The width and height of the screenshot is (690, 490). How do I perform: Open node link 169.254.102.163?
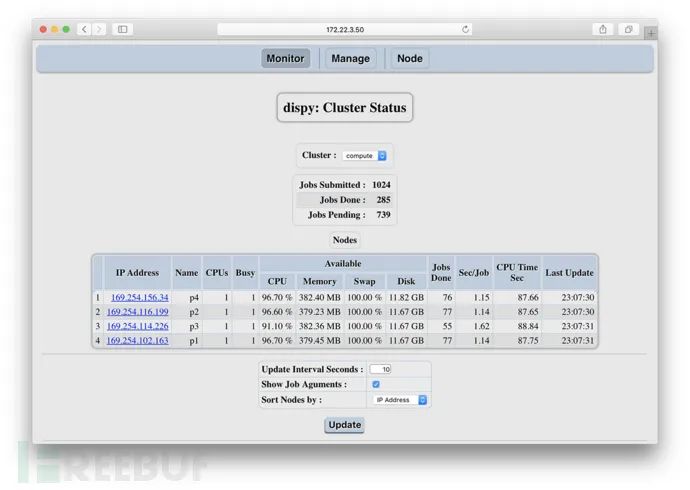click(137, 341)
